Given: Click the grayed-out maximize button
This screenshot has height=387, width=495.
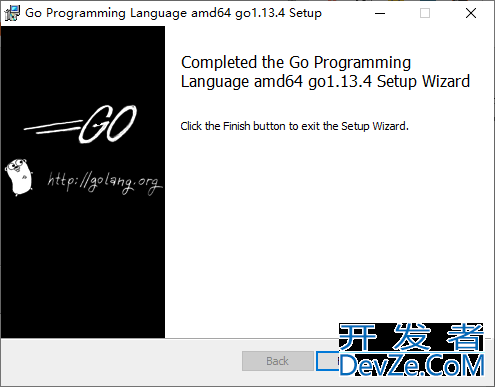Looking at the screenshot, I should click(425, 13).
